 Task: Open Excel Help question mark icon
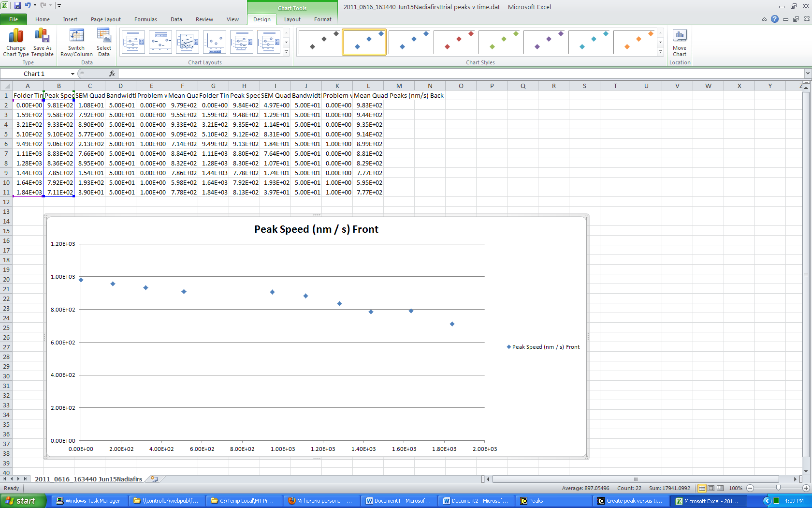click(x=775, y=19)
